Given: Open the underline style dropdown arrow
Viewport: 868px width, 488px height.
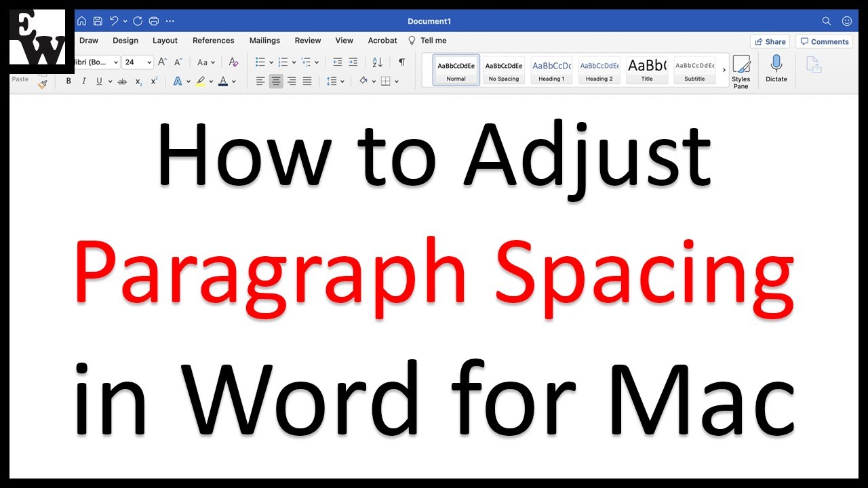Looking at the screenshot, I should coord(109,82).
